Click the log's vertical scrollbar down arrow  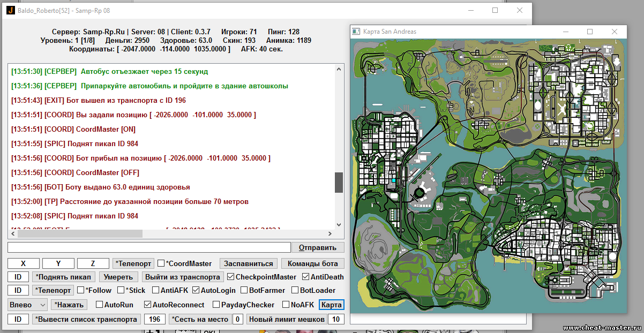[x=339, y=225]
